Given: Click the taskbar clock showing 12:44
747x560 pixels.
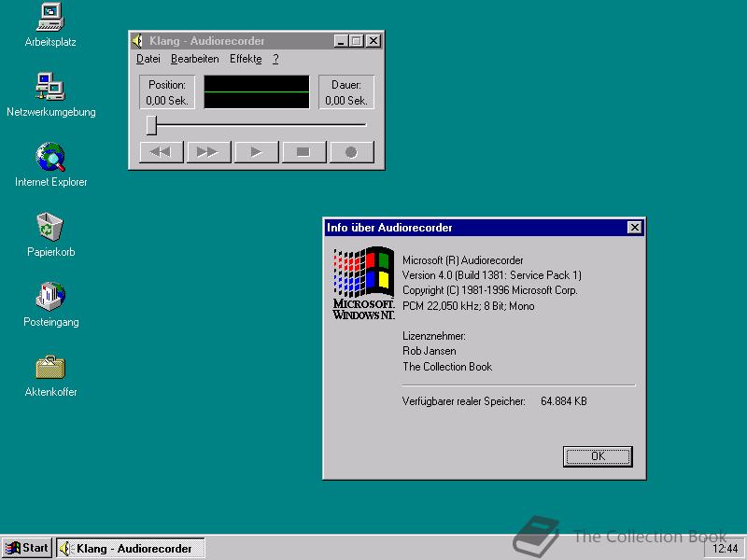Looking at the screenshot, I should (x=726, y=549).
